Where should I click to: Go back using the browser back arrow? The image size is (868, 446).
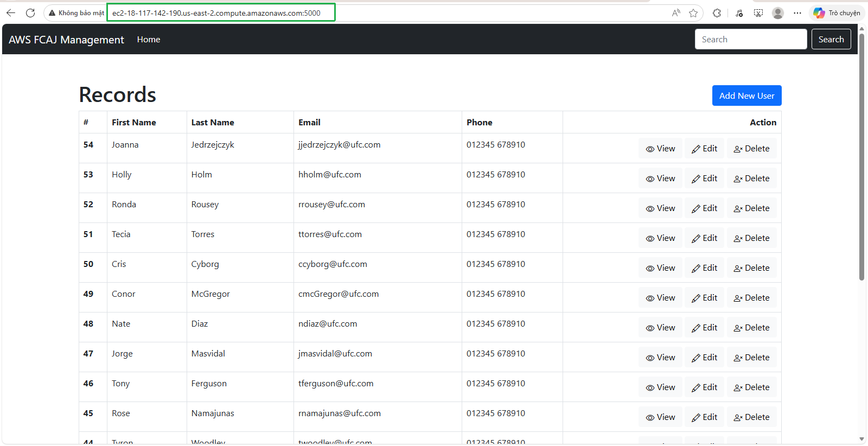click(x=11, y=13)
